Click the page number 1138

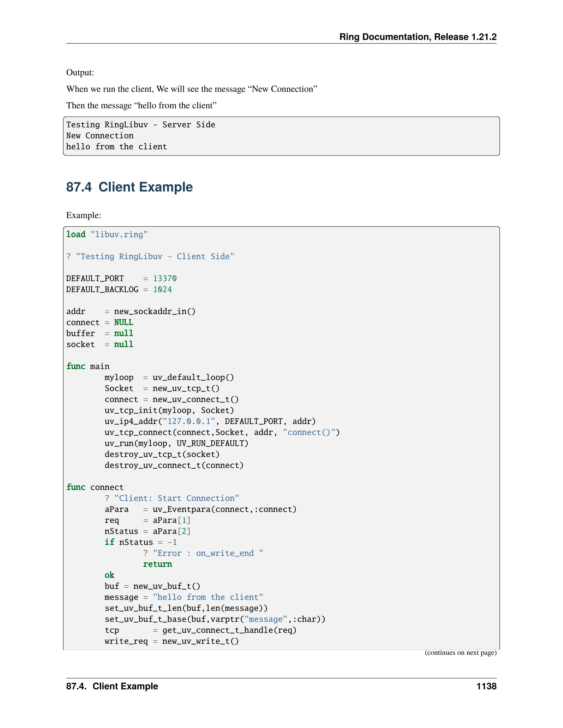486,686
